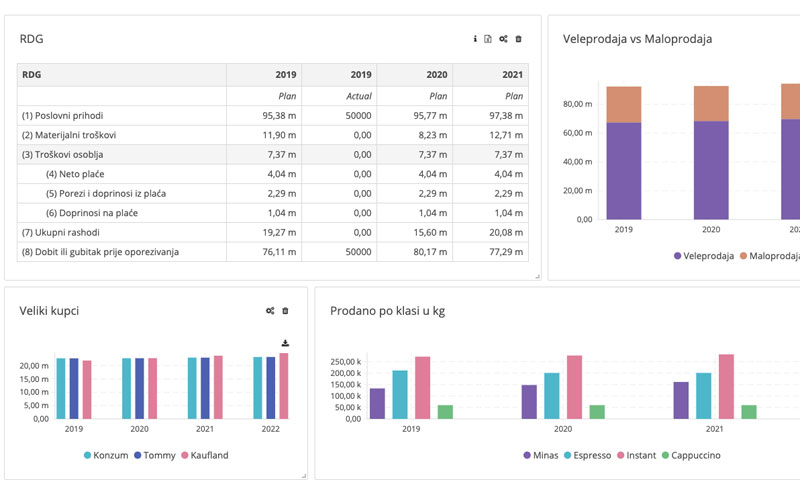Viewport: 800px width, 480px height.
Task: Delete the RDG panel with trash icon
Action: [518, 39]
